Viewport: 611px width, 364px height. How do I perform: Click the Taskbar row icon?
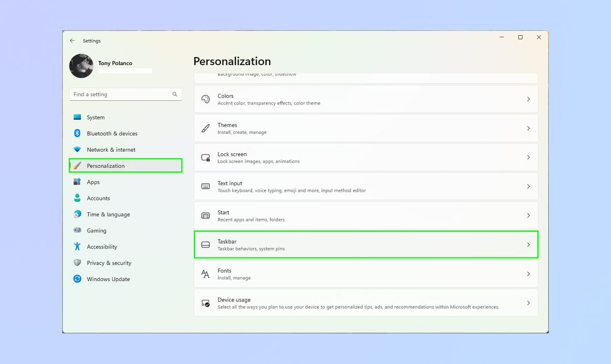[206, 245]
